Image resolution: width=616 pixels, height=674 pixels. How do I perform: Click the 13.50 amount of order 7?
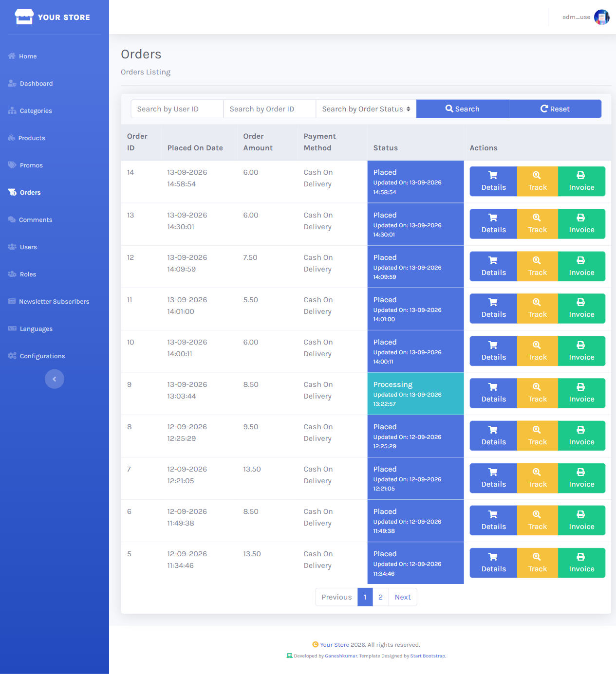(252, 469)
